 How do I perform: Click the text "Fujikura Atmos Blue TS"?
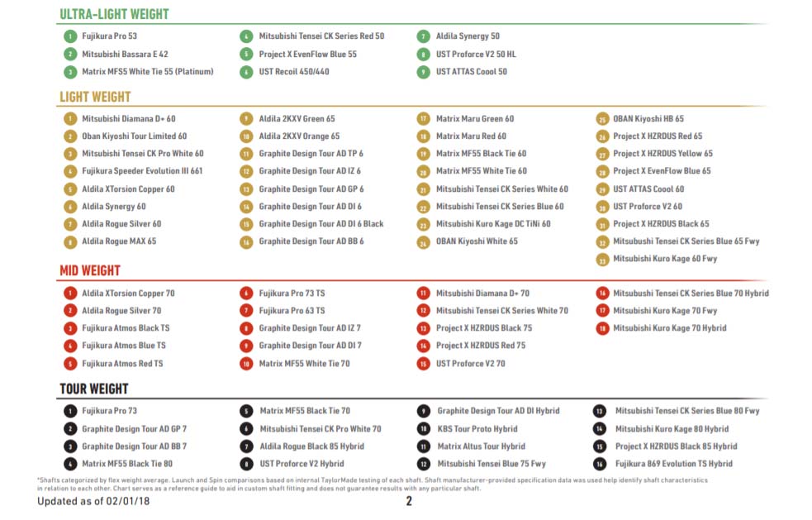click(x=124, y=346)
